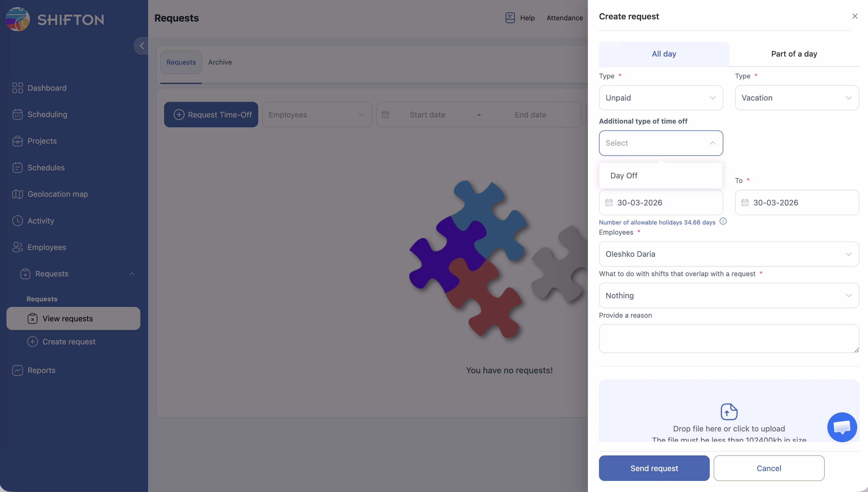This screenshot has width=868, height=492.
Task: Select the All day tab
Action: click(x=663, y=54)
